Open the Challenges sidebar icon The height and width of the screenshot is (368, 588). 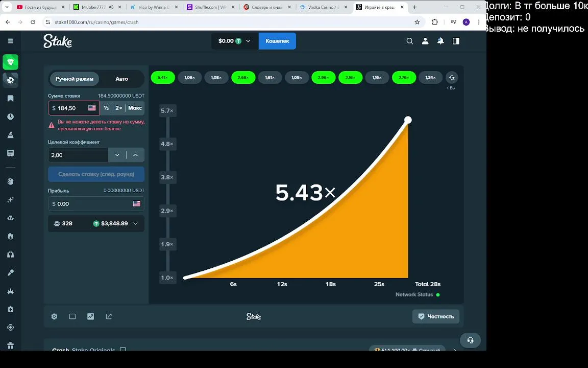click(x=11, y=135)
